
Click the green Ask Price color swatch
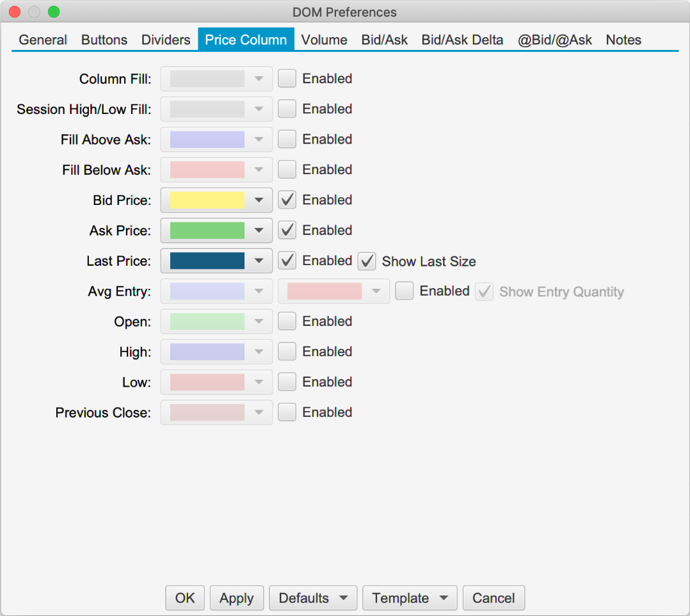pyautogui.click(x=207, y=231)
